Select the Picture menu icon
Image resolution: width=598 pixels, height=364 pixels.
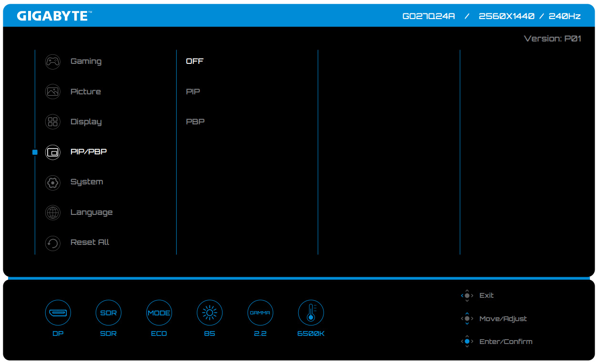pos(52,91)
